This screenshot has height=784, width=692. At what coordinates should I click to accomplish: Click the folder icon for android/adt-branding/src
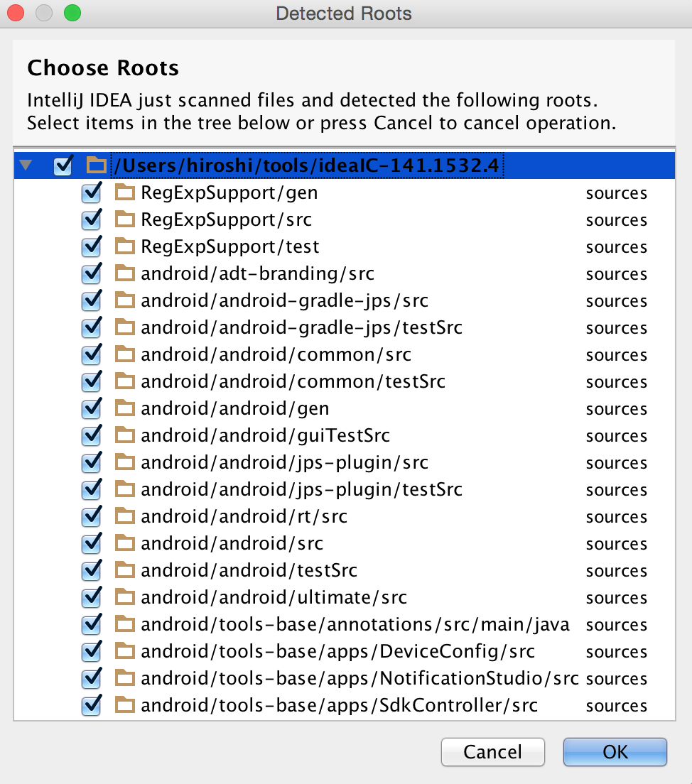click(124, 273)
